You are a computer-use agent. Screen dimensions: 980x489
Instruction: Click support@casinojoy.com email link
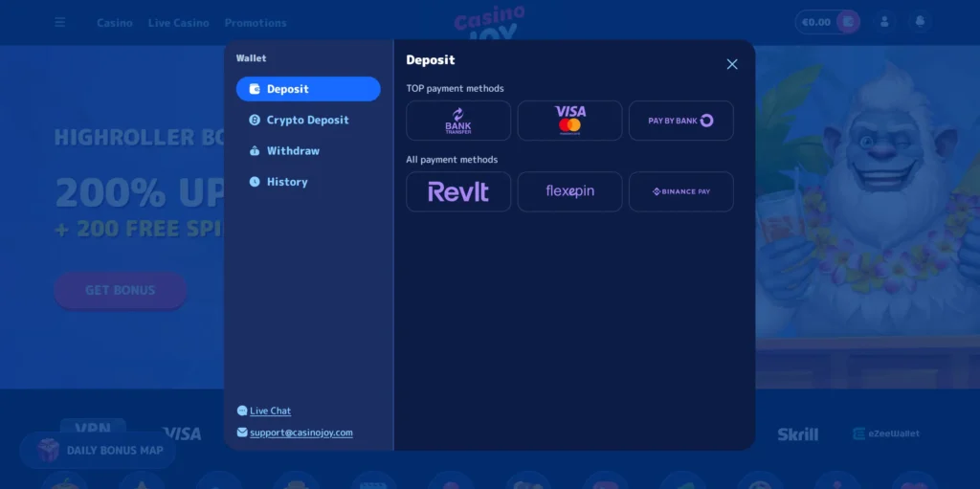pyautogui.click(x=301, y=433)
